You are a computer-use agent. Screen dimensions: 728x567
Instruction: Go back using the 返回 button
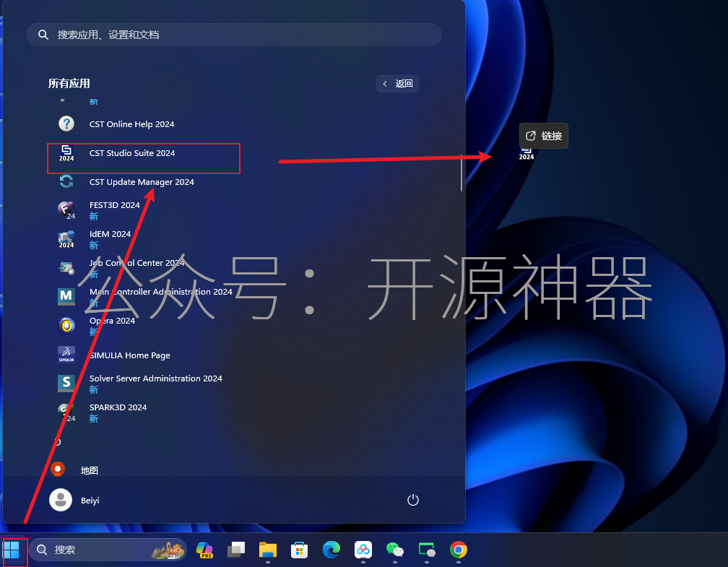pyautogui.click(x=397, y=84)
